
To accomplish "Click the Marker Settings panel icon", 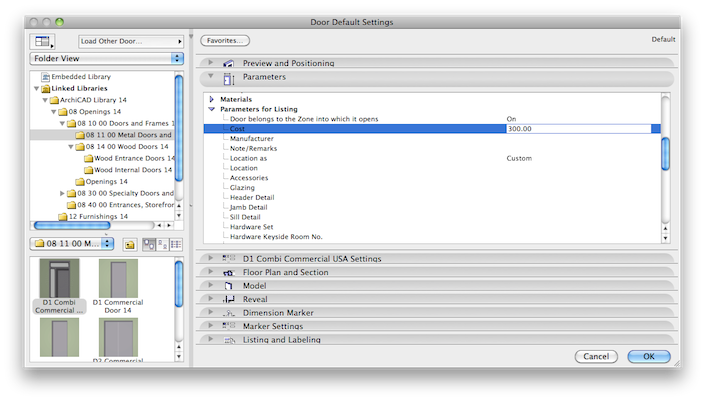I will coord(229,325).
